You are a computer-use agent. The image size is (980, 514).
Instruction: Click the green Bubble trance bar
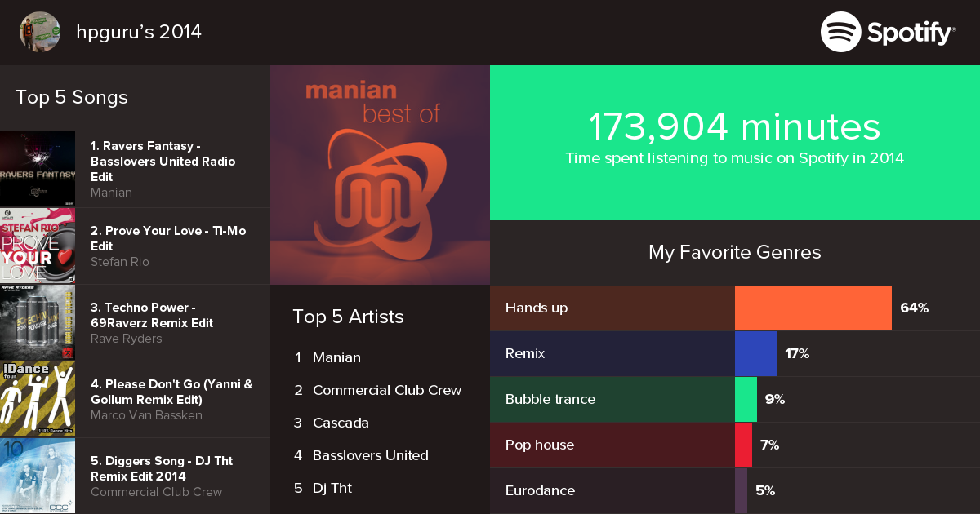(746, 399)
